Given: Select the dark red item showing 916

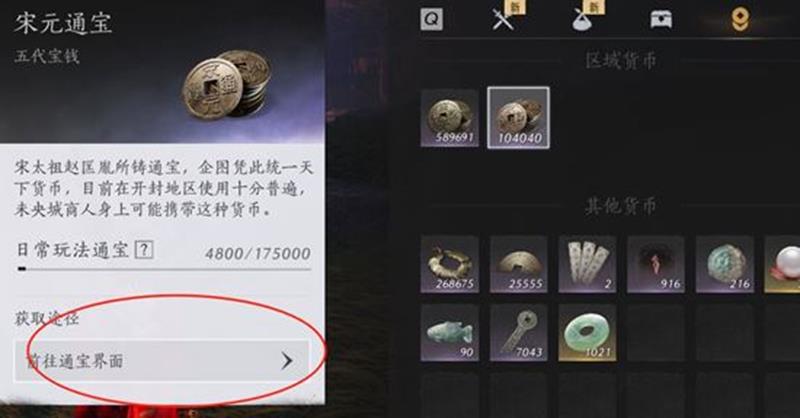Looking at the screenshot, I should pos(656,264).
